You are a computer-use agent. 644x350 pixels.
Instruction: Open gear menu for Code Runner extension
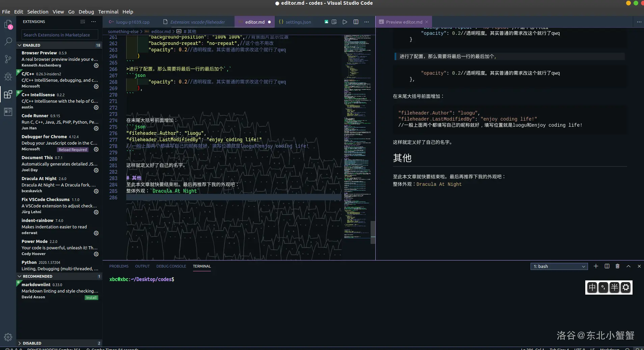(x=96, y=128)
